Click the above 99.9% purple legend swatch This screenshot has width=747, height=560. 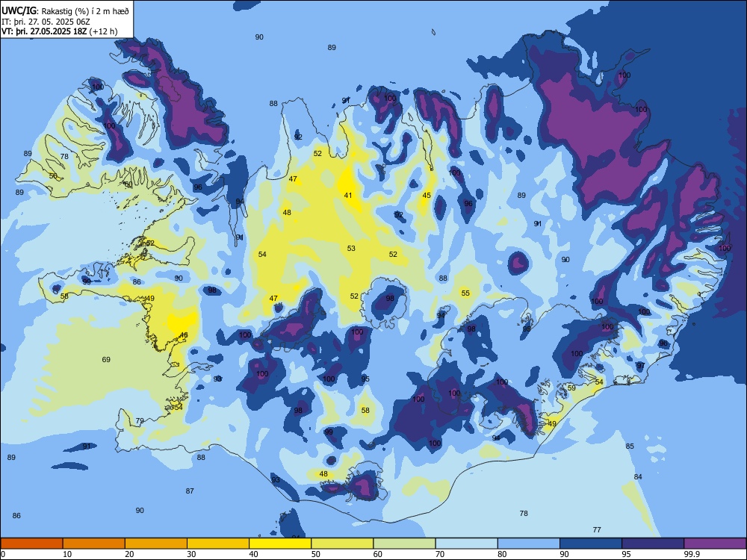[715, 544]
